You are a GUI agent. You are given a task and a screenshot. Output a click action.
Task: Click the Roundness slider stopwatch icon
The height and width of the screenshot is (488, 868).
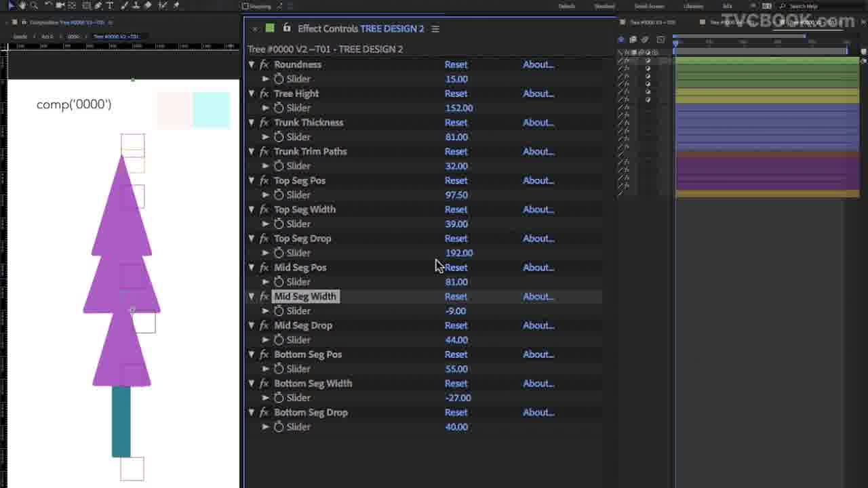(279, 79)
